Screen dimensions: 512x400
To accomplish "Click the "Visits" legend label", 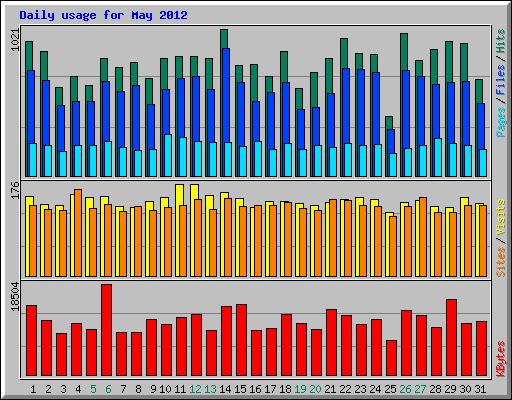I will click(x=501, y=218).
